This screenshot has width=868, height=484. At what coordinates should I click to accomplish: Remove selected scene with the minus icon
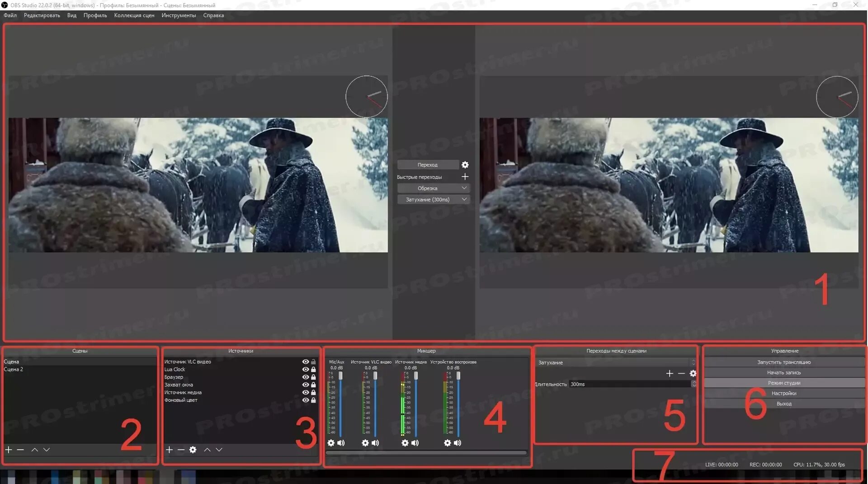pos(20,450)
